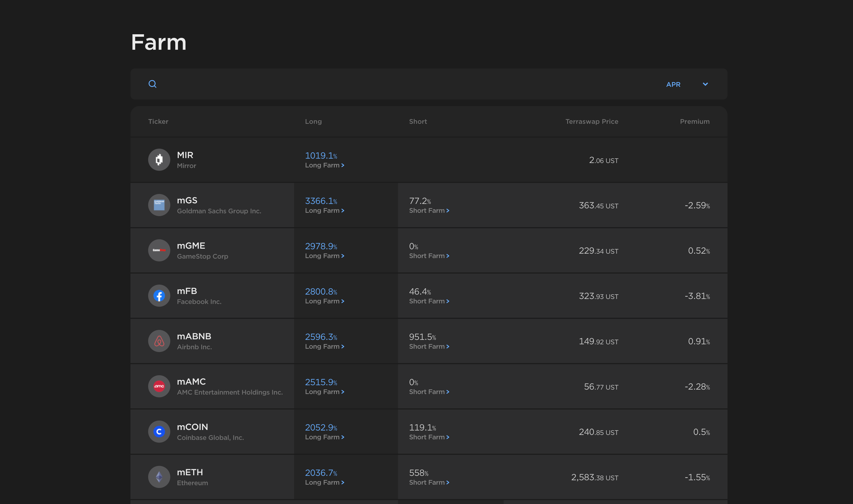Viewport: 853px width, 504px height.
Task: Click the GameStop mGME logo icon
Action: [x=159, y=250]
